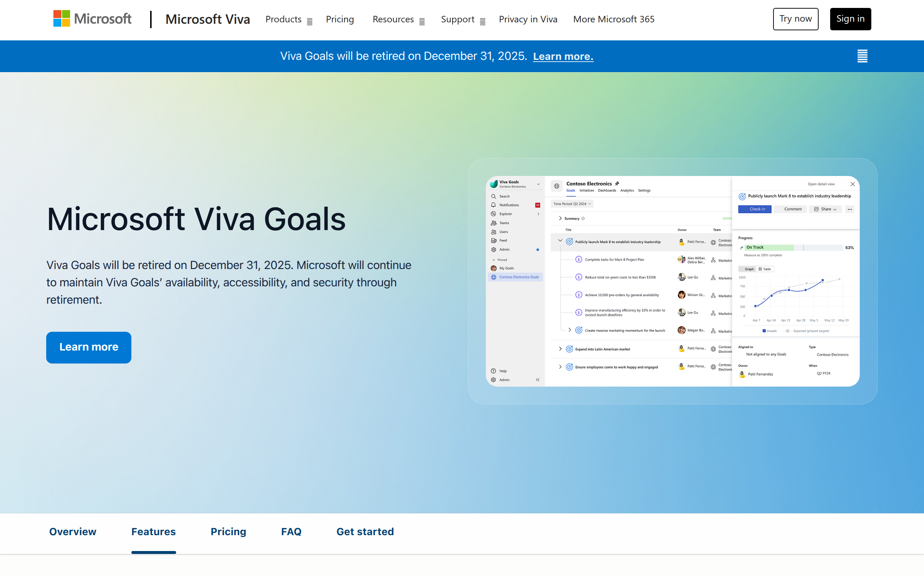Select the Overview section tab
Screen dimensions: 924x577
[x=73, y=532]
